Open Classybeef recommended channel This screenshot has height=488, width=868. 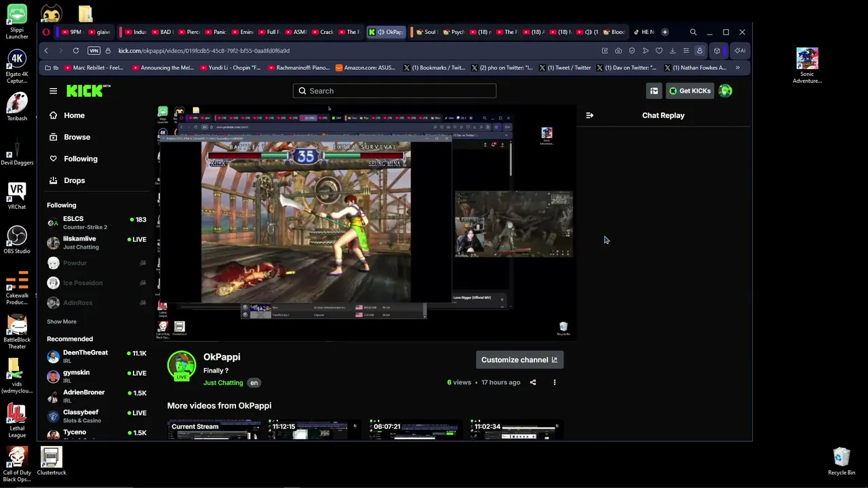tap(96, 415)
